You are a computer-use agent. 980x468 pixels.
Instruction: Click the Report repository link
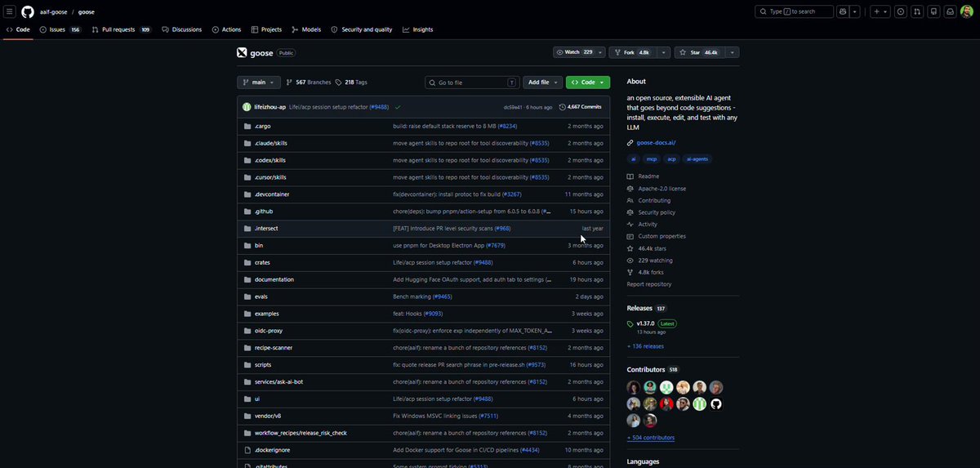(x=649, y=284)
